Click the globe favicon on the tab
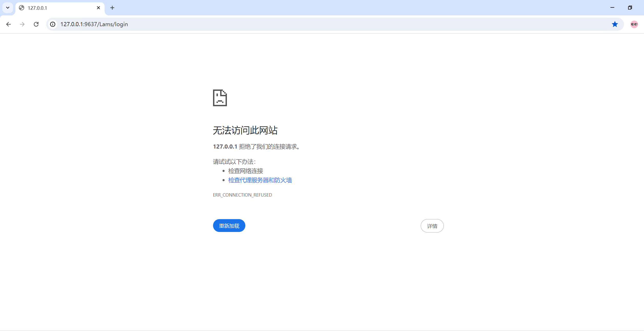 tap(22, 8)
